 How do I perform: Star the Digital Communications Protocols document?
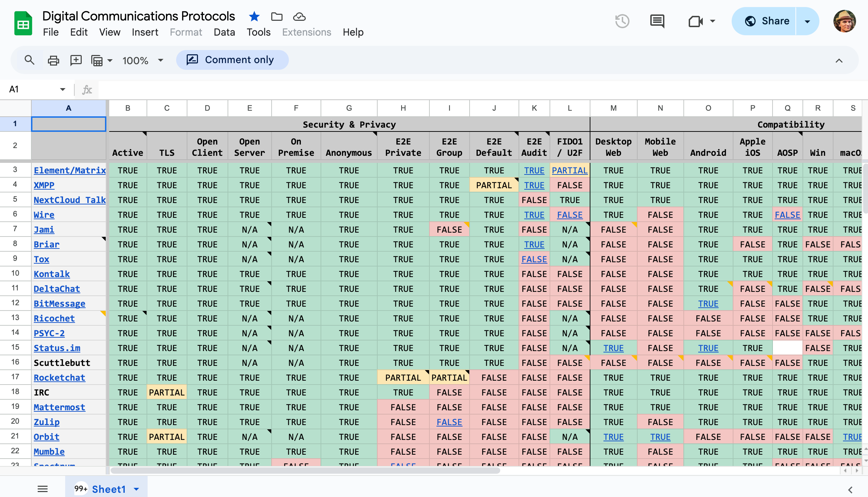[254, 17]
